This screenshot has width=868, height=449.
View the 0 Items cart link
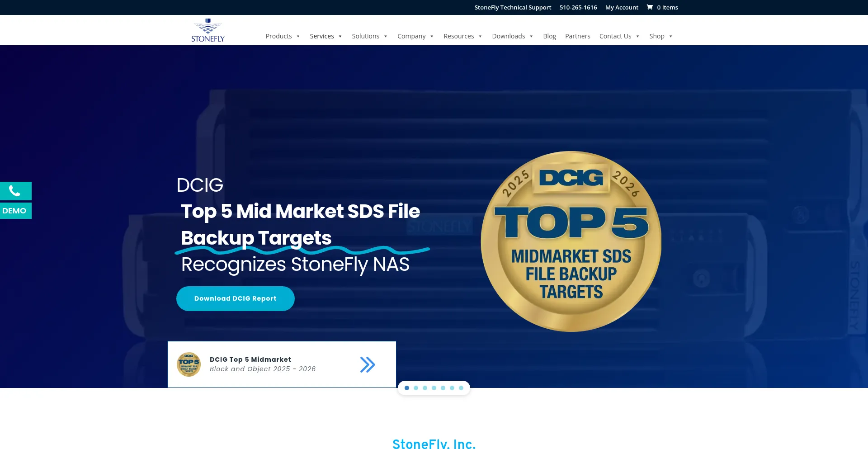[667, 7]
